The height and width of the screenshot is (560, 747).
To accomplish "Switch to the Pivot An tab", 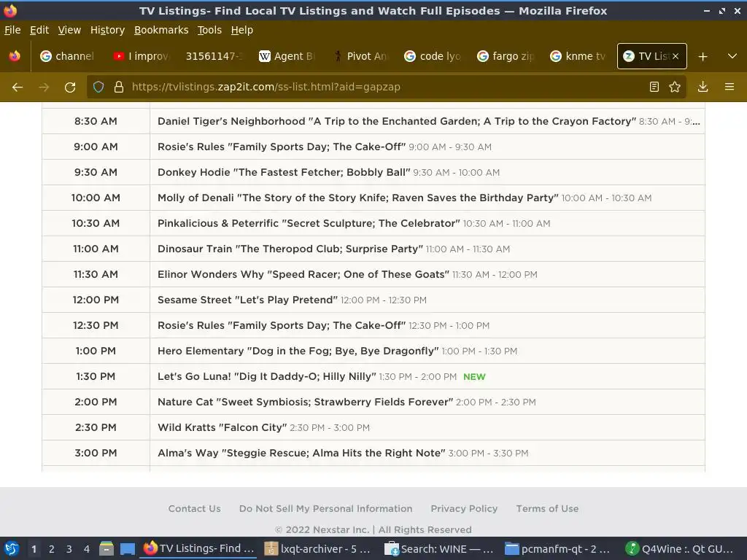I will coord(360,56).
